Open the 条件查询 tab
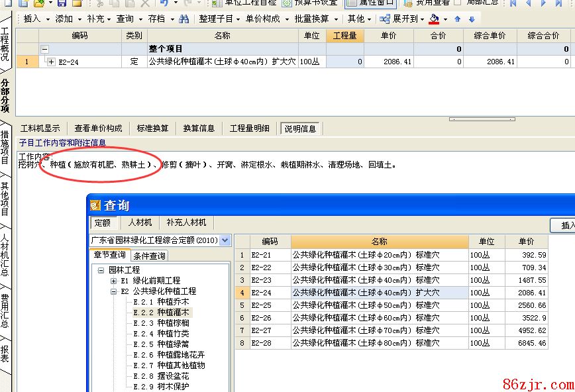575x392 pixels. click(x=149, y=256)
